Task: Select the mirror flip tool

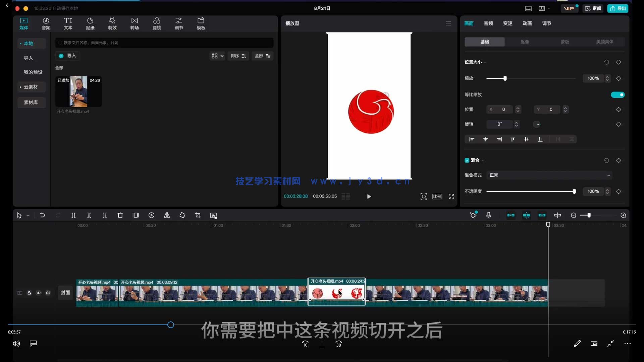Action: pos(167,215)
